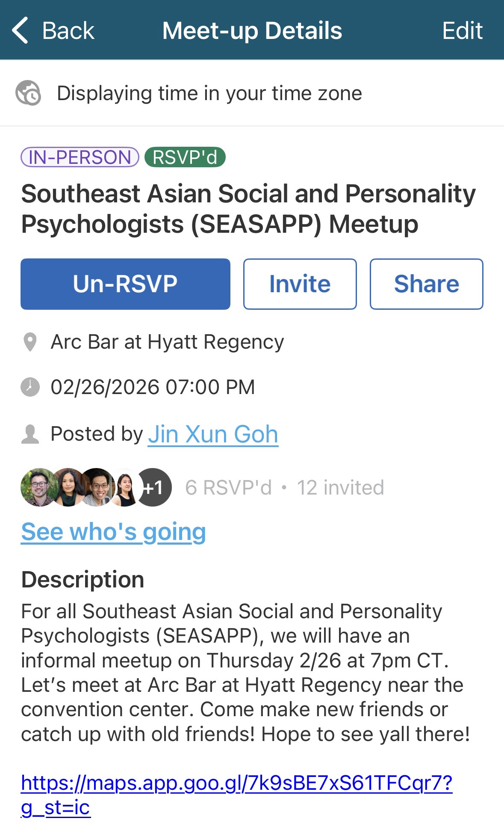Tap the person icon beside Posted by

click(30, 434)
